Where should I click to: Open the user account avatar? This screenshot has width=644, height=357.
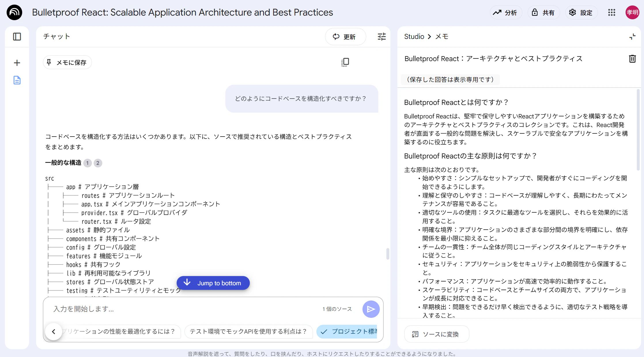632,12
